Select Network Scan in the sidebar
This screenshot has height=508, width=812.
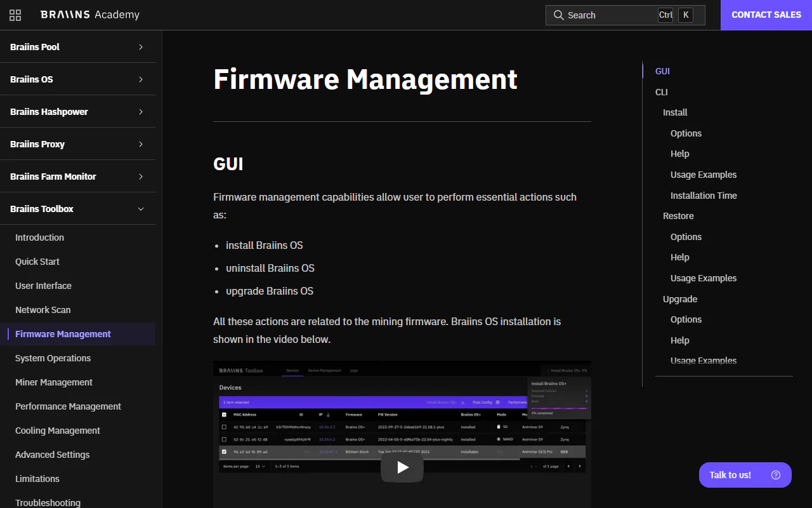click(x=43, y=310)
